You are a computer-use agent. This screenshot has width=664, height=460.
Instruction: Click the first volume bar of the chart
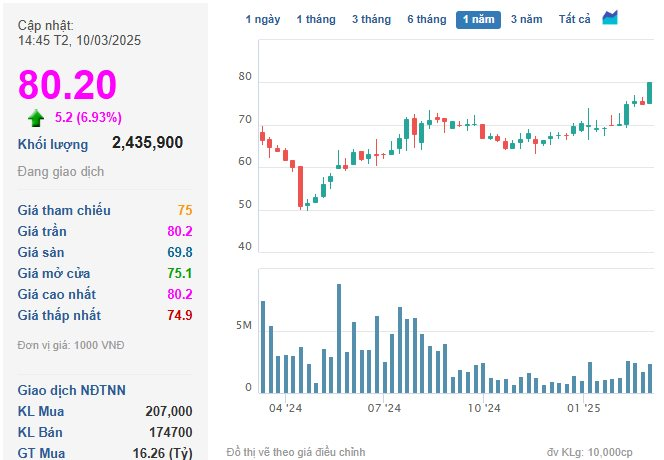[x=263, y=347]
